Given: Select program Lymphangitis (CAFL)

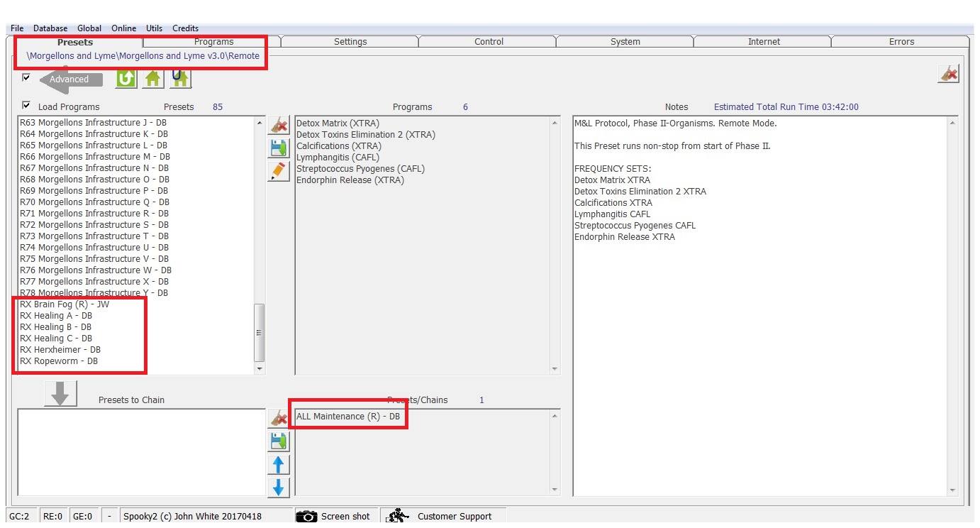Looking at the screenshot, I should coord(338,158).
